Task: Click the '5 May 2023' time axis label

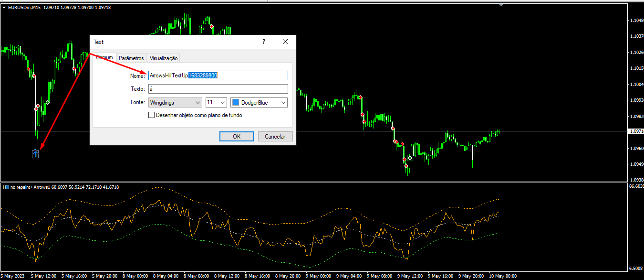Action: [12, 276]
